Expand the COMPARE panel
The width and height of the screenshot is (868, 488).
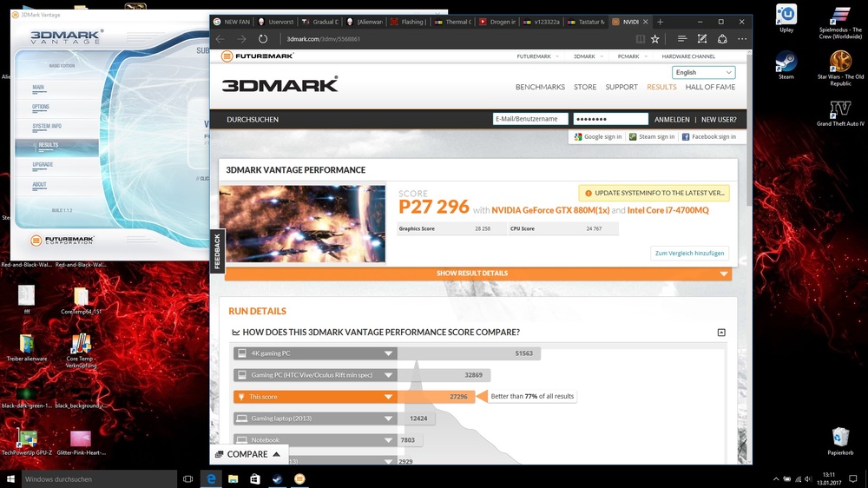248,454
